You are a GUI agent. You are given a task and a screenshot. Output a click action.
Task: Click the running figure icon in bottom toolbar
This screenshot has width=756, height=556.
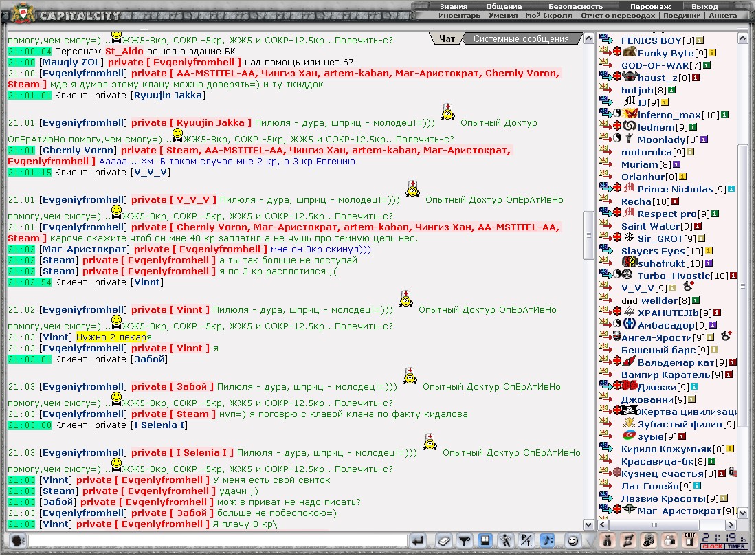point(506,541)
